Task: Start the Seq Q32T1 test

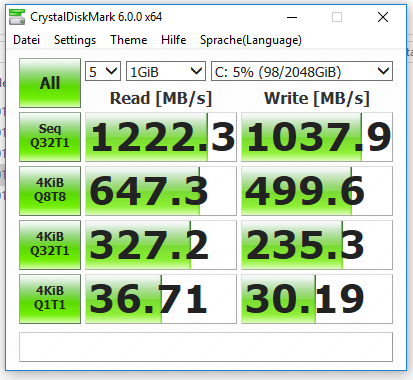Action: click(50, 137)
